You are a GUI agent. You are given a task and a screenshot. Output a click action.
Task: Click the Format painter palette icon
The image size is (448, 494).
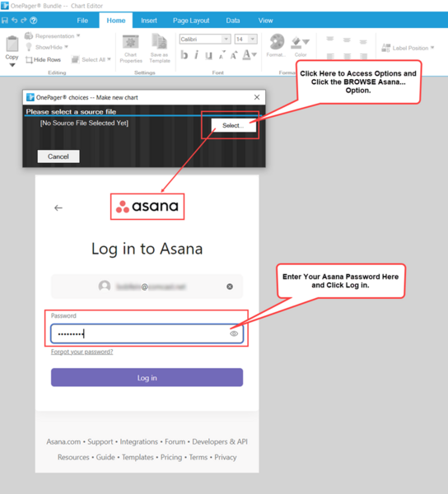[277, 45]
